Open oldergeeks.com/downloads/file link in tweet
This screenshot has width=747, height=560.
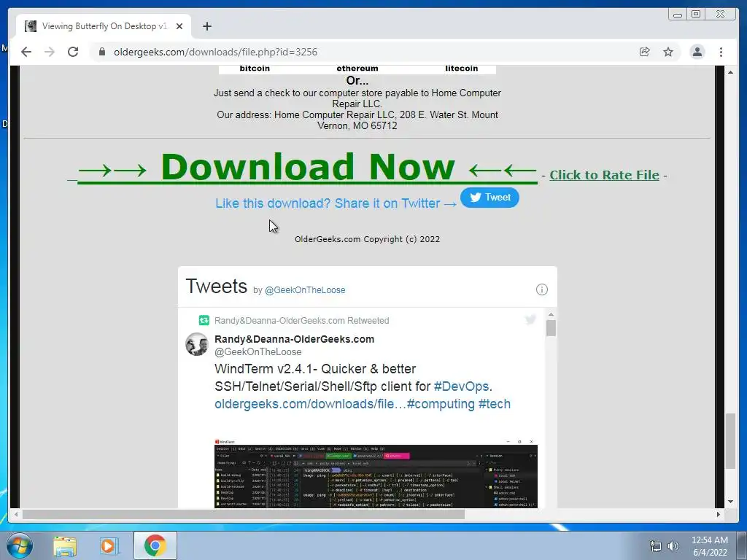point(310,404)
